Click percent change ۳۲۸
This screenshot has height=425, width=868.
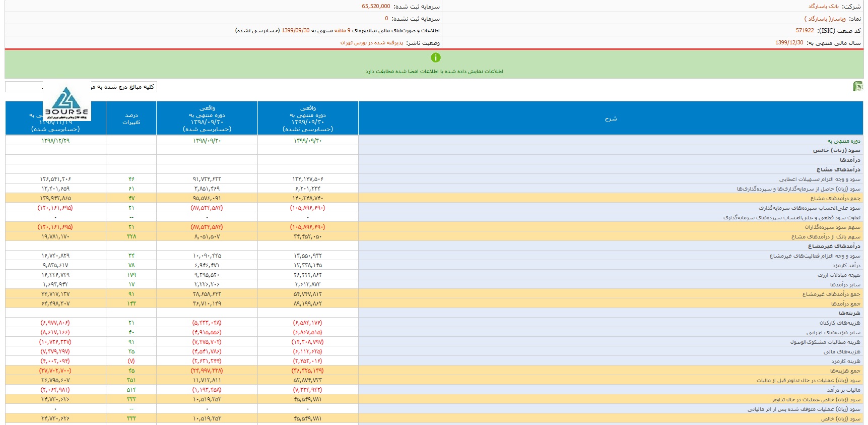tap(131, 236)
